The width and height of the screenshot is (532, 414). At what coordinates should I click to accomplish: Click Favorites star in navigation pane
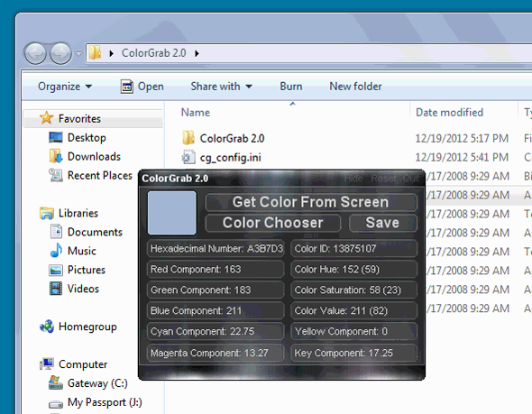pos(46,118)
